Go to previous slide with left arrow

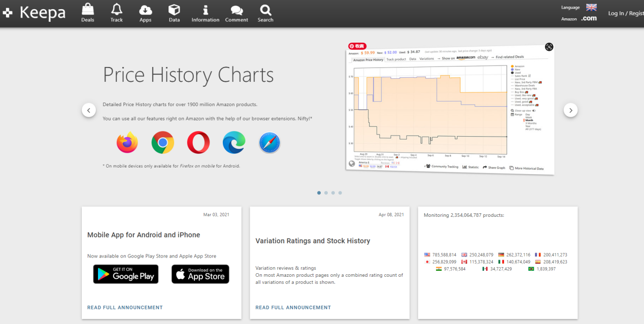click(89, 110)
